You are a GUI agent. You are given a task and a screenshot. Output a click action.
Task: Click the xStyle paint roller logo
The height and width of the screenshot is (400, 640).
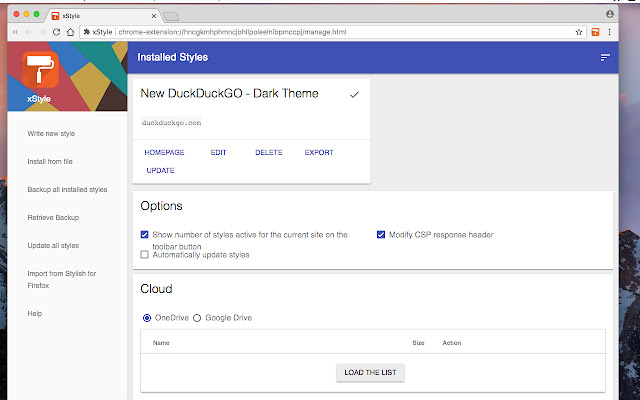click(40, 68)
